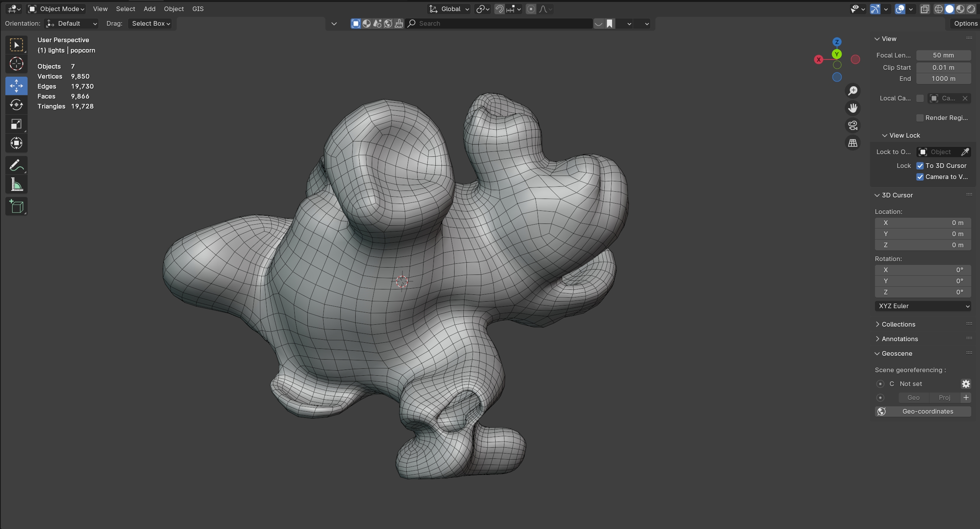Click the Add Cube tool
Screen dimensions: 980x529
pyautogui.click(x=16, y=207)
